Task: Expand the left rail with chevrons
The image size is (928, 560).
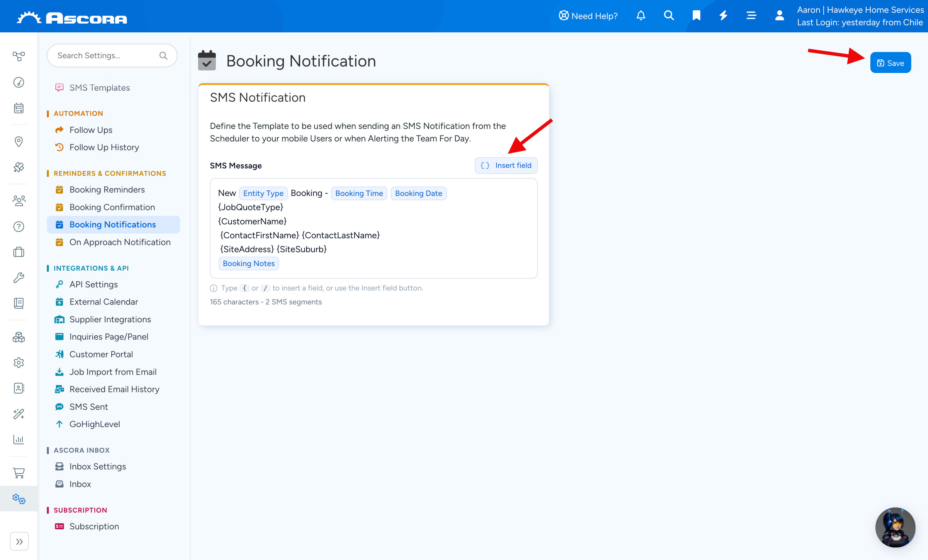Action: click(x=19, y=542)
